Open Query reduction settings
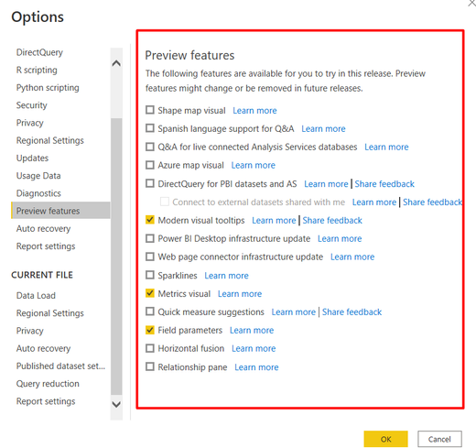This screenshot has height=448, width=476. tap(48, 384)
